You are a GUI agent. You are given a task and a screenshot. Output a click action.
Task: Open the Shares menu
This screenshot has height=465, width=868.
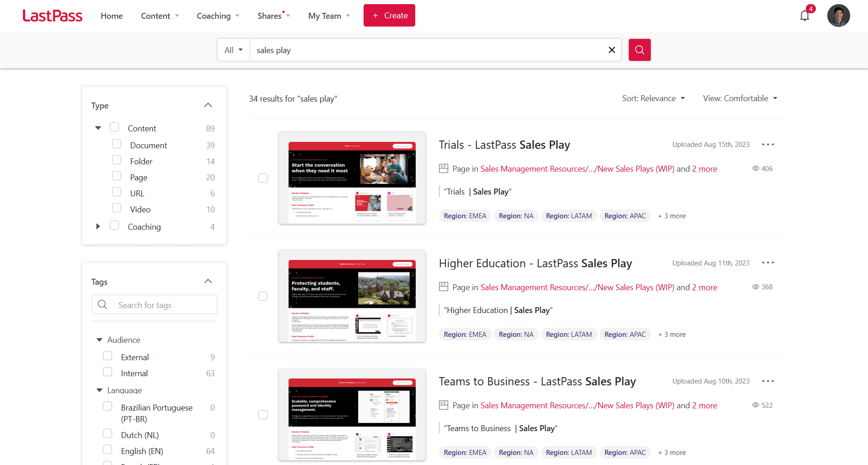273,16
